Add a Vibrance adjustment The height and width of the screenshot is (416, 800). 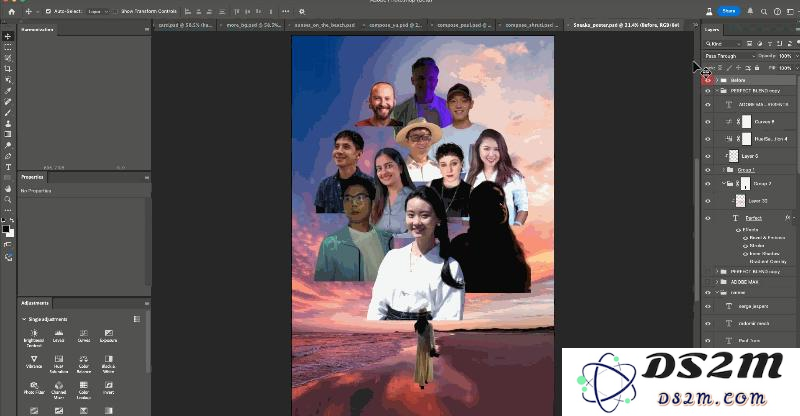pos(34,362)
